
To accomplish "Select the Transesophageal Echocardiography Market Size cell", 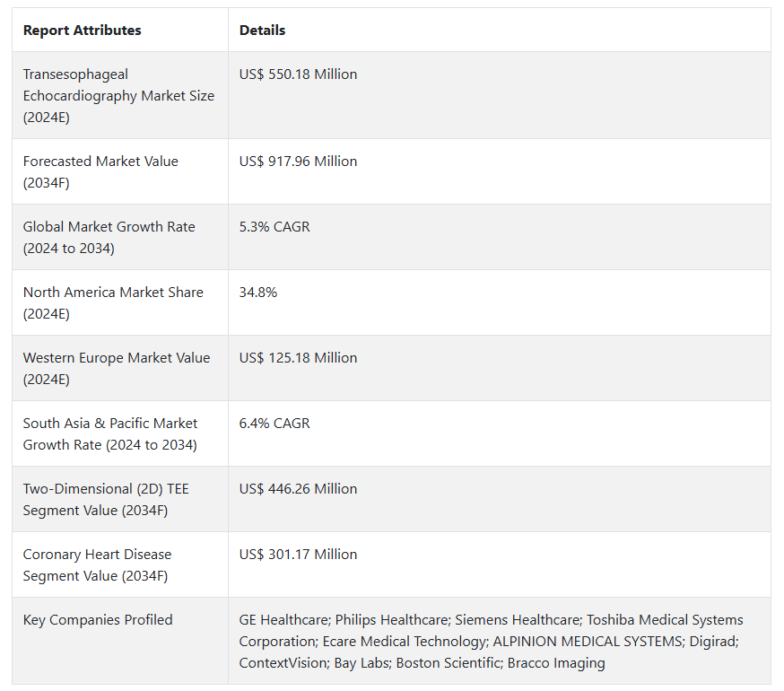I will tap(118, 95).
